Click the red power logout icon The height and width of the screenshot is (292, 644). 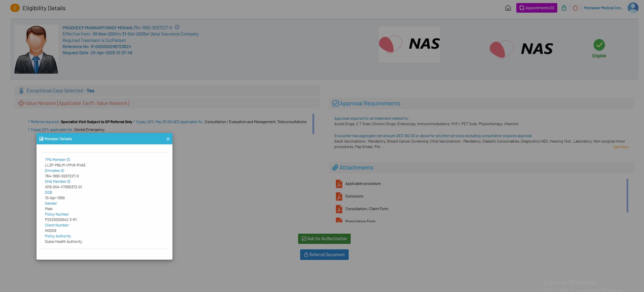[575, 8]
